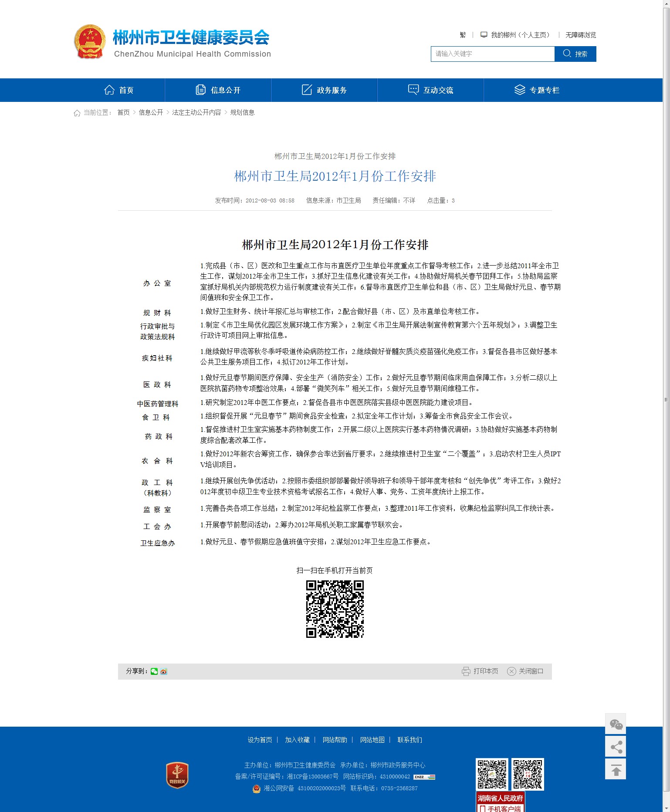Click the 搜索 search button
The image size is (670, 812).
coord(575,54)
